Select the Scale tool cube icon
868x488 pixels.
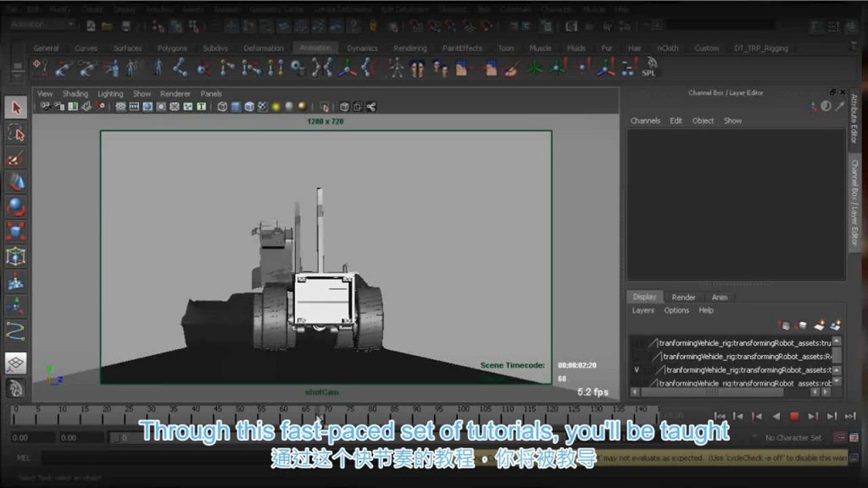(16, 230)
